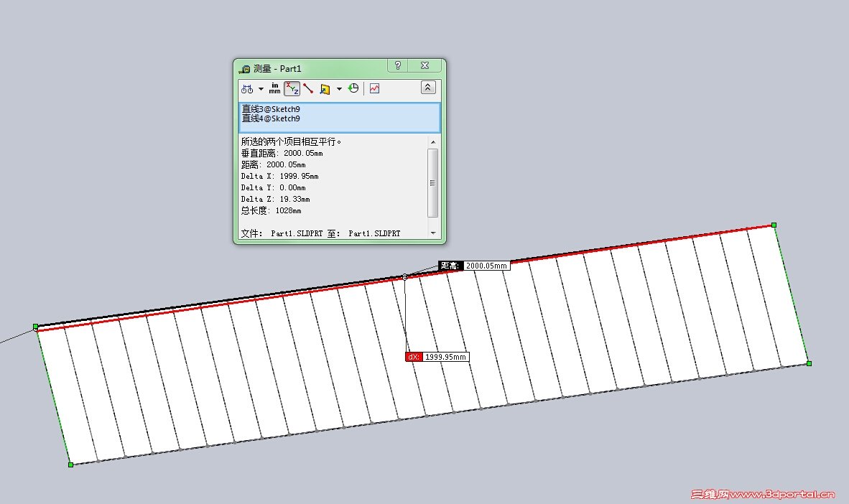This screenshot has width=849, height=504.
Task: Click the top-right green sketch endpoint
Action: [x=774, y=225]
